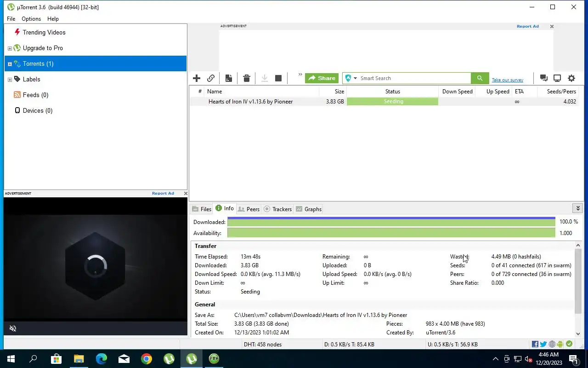Viewport: 588px width, 368px height.
Task: Click Report Ad above video ad
Action: point(163,193)
